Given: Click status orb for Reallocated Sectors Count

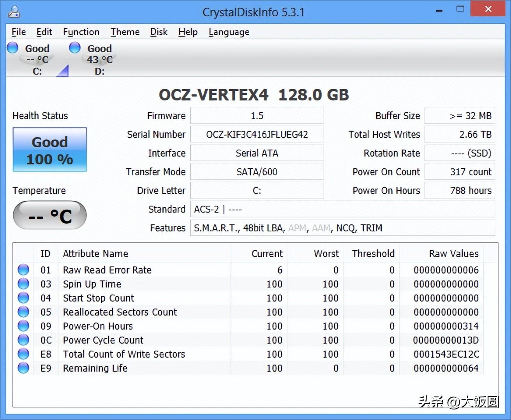Looking at the screenshot, I should tap(23, 312).
